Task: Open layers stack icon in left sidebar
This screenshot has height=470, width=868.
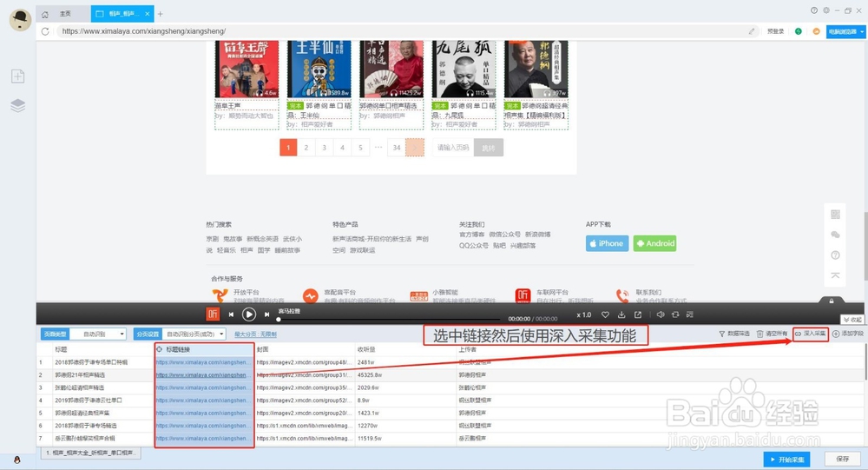Action: tap(17, 105)
